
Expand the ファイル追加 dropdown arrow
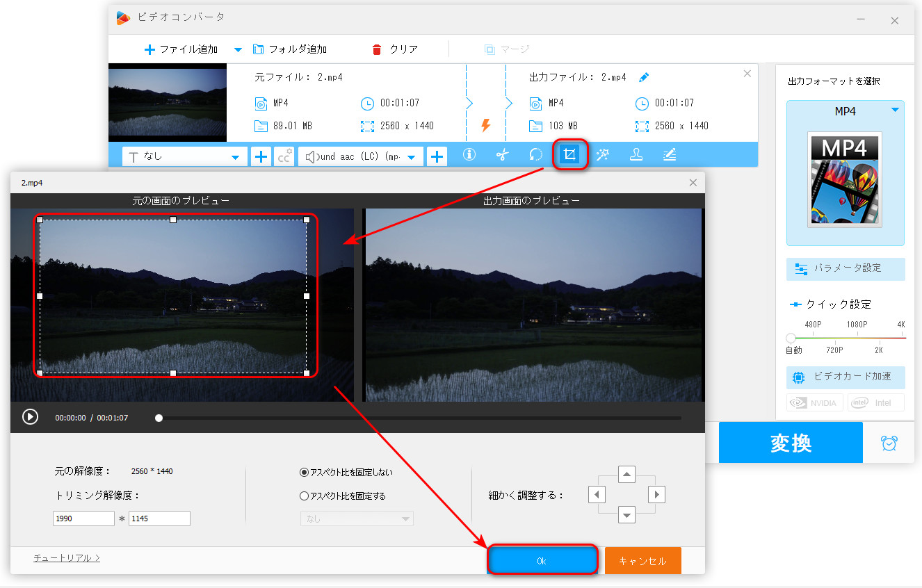point(238,49)
